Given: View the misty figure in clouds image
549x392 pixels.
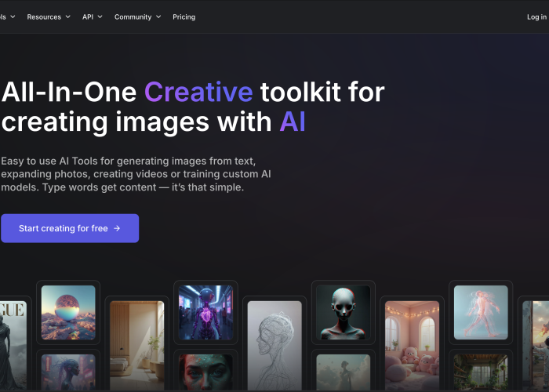Looking at the screenshot, I should 344,372.
